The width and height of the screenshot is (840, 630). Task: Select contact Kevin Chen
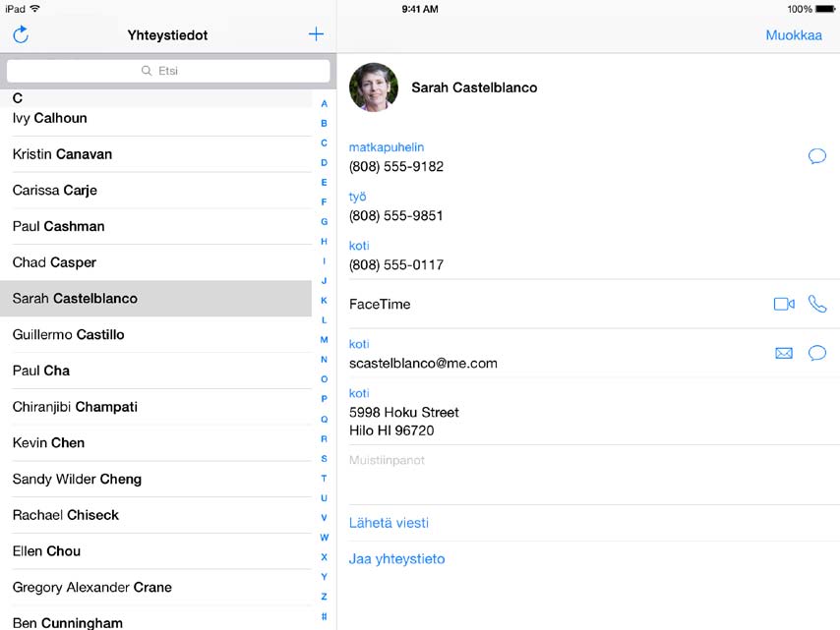(155, 442)
